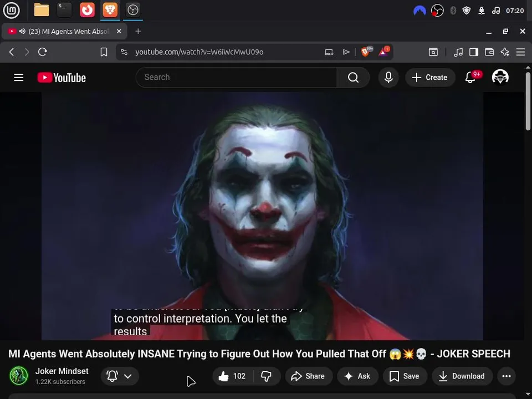
Task: Open the music note tray icon
Action: pyautogui.click(x=495, y=11)
